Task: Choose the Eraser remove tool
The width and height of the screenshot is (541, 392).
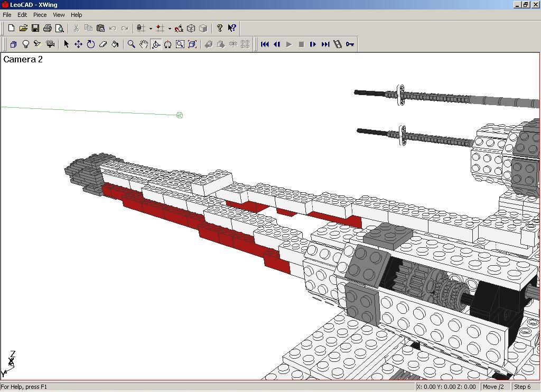Action: point(103,44)
